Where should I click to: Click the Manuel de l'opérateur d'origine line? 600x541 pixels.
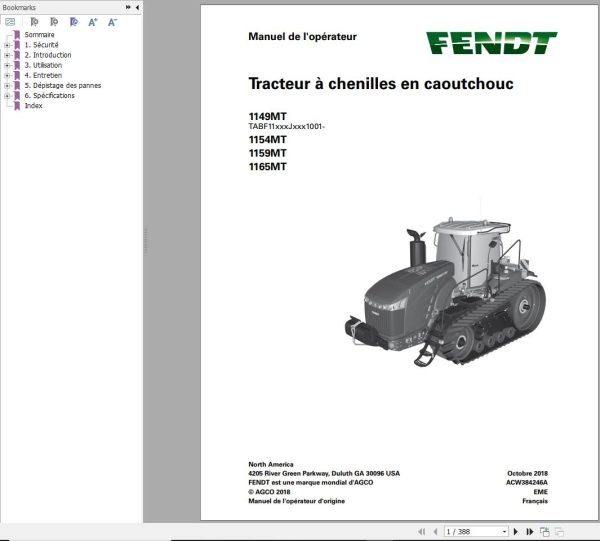click(297, 501)
